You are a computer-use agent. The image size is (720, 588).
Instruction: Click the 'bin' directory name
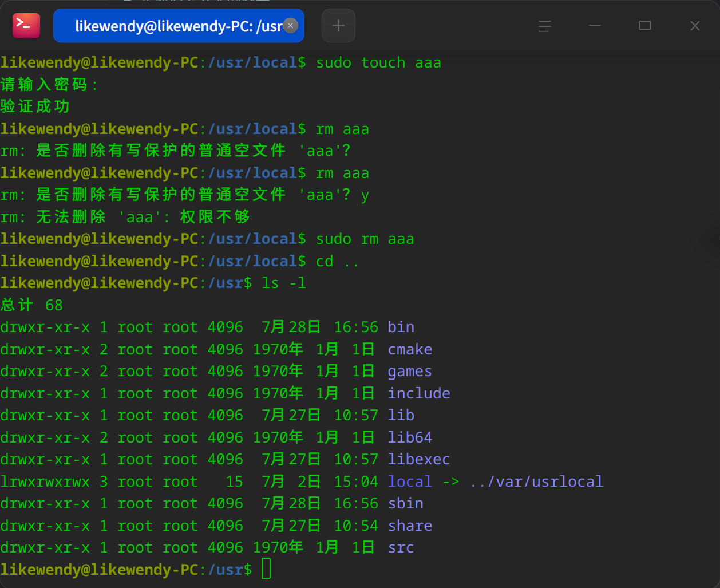click(401, 327)
